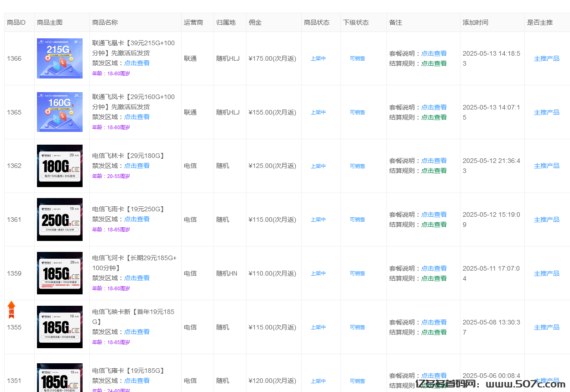Image resolution: width=570 pixels, height=392 pixels.
Task: Open 套餐说明 点击查看 in row 1361
Action: pos(434,214)
